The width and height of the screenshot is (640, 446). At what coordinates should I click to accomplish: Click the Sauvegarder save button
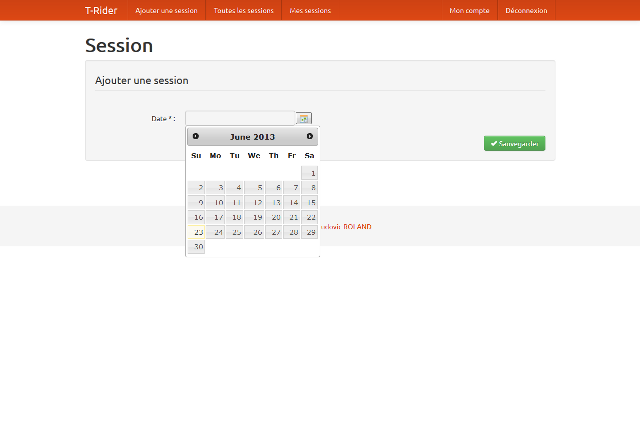514,143
